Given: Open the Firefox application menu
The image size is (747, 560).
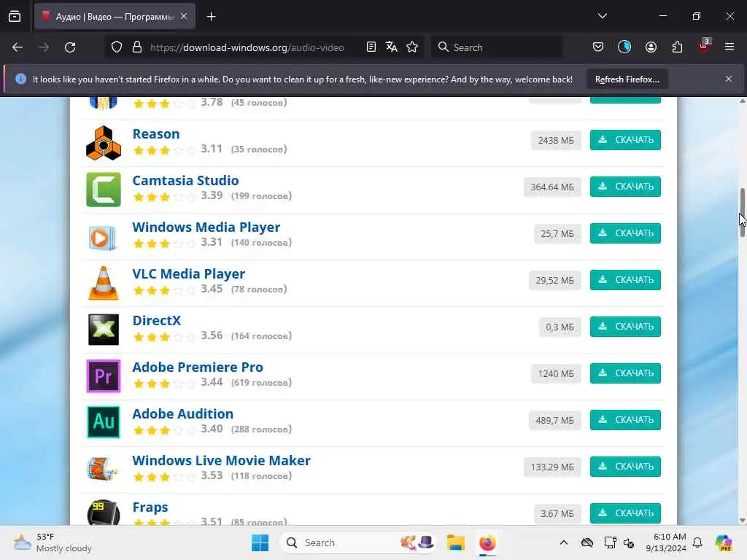Looking at the screenshot, I should point(729,47).
